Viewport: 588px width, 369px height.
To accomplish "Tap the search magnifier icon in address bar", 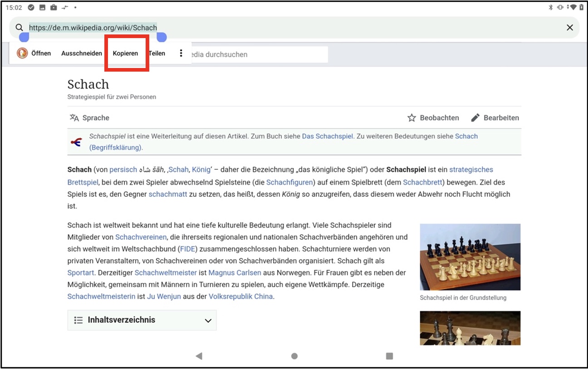I will (19, 28).
